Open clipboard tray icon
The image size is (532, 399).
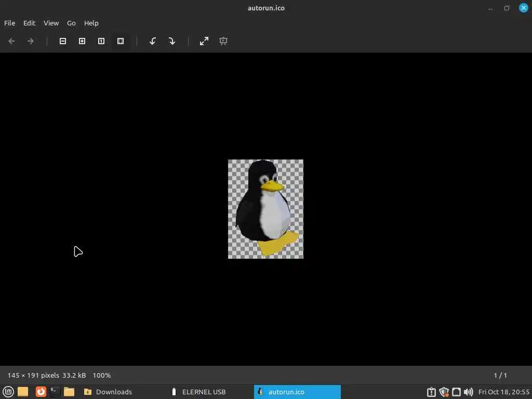[431, 392]
